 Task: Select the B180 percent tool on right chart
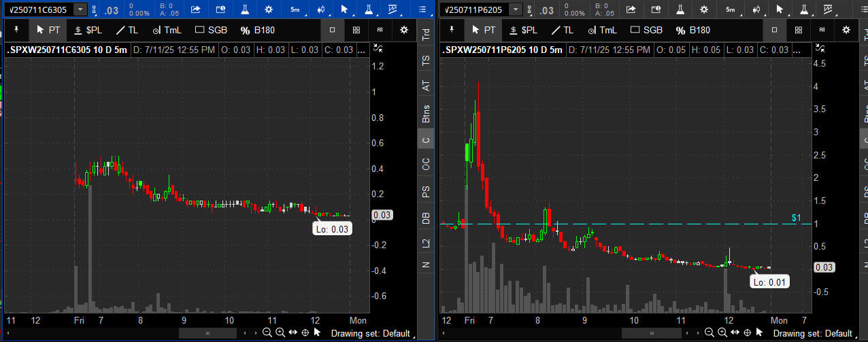[x=692, y=30]
